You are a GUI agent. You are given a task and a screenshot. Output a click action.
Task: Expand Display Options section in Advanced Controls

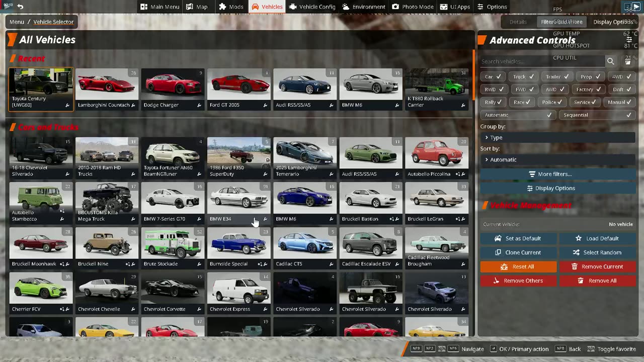click(x=557, y=188)
